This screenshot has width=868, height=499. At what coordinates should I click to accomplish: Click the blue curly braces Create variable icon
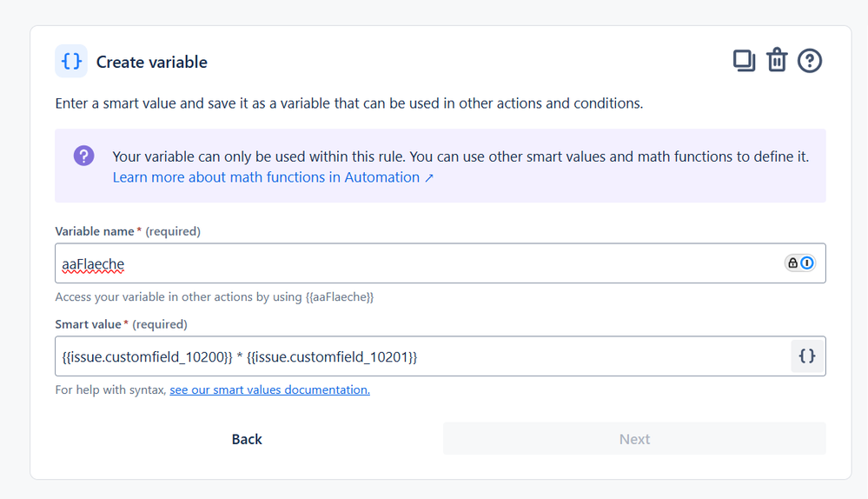point(71,62)
